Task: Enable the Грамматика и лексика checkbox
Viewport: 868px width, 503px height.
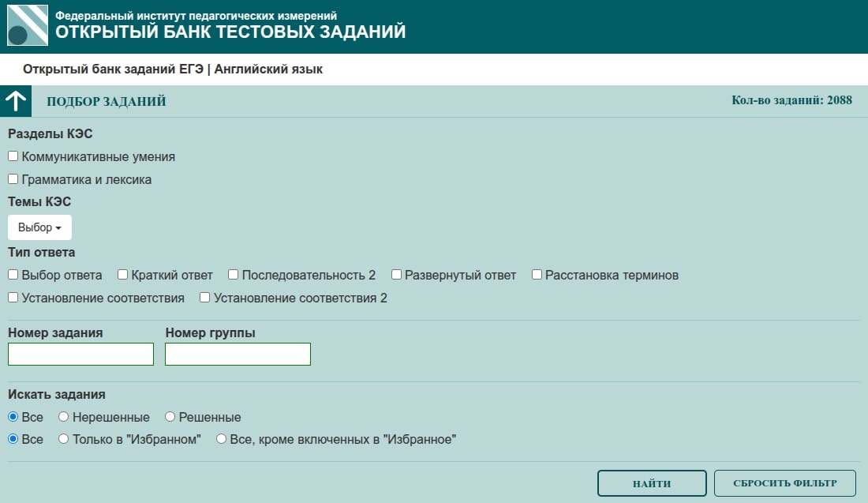Action: pyautogui.click(x=13, y=179)
